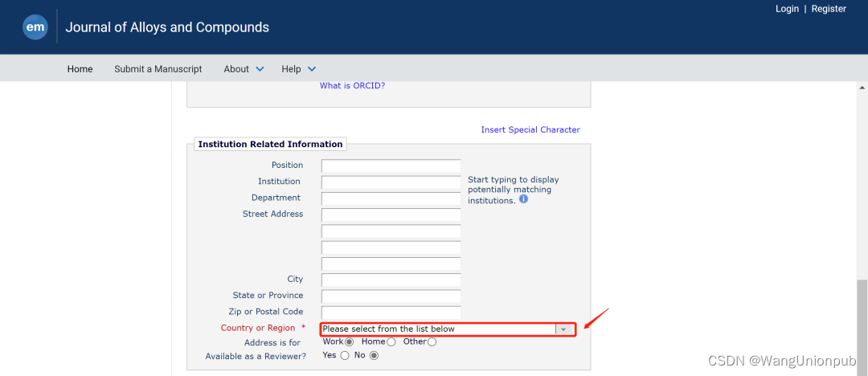Click the page scrollbar up arrow

coord(862,88)
